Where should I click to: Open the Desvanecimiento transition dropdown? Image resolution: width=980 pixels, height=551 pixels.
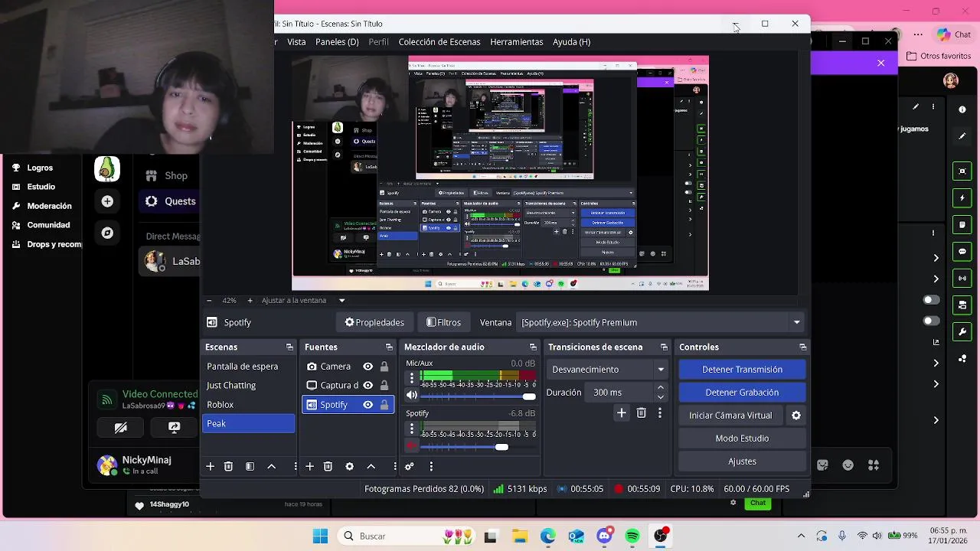tap(608, 369)
